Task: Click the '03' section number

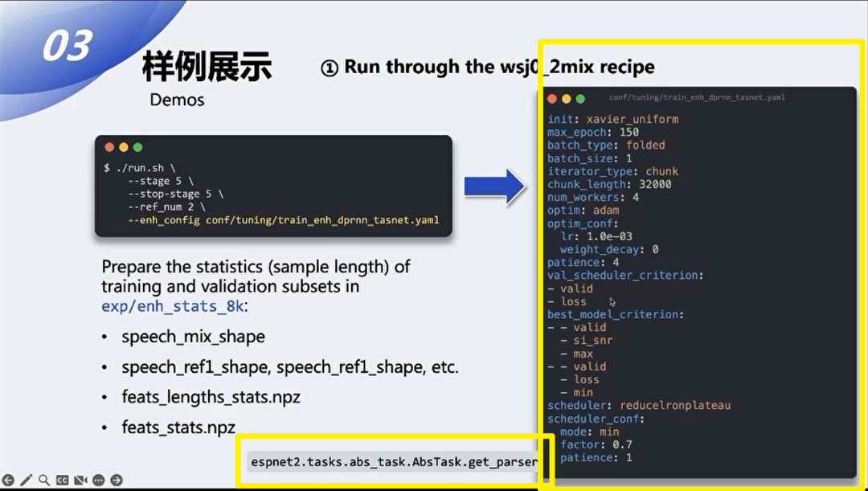Action: (67, 46)
